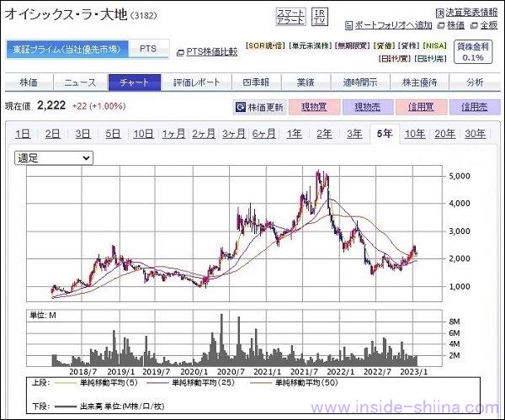The width and height of the screenshot is (505, 420).
Task: Add stock via ポートフォリオへ追加 link
Action: coord(393,25)
